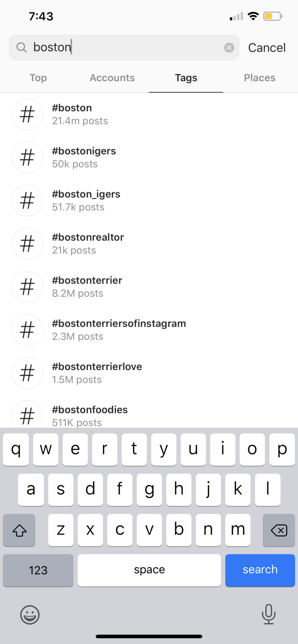Switch to the Places tab
This screenshot has height=644, width=298.
(259, 78)
